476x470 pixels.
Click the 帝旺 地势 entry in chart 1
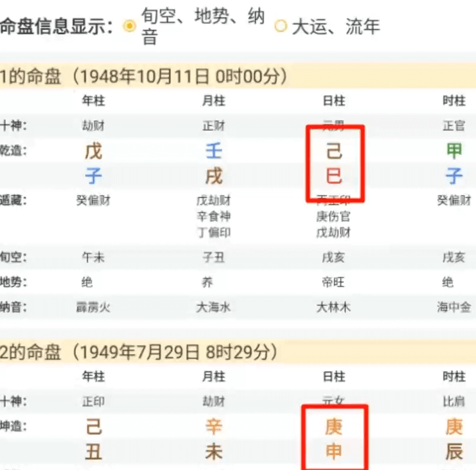(x=333, y=282)
